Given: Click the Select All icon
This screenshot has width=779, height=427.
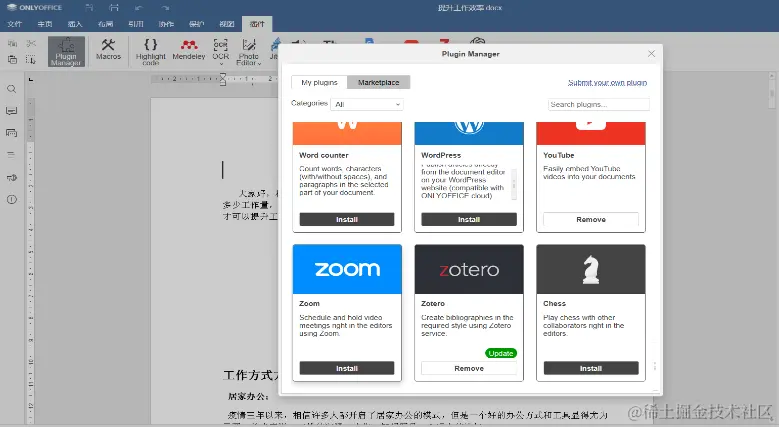Looking at the screenshot, I should pyautogui.click(x=31, y=60).
